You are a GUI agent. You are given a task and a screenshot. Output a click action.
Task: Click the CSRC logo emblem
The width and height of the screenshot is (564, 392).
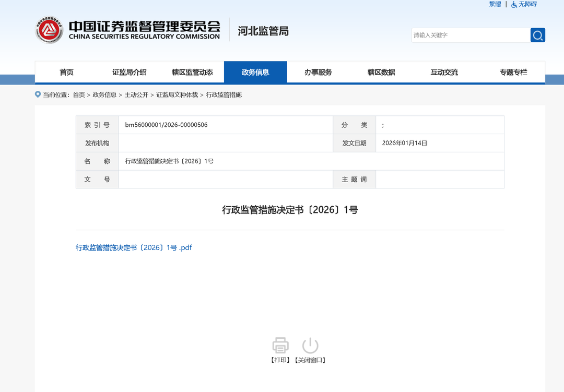[49, 30]
